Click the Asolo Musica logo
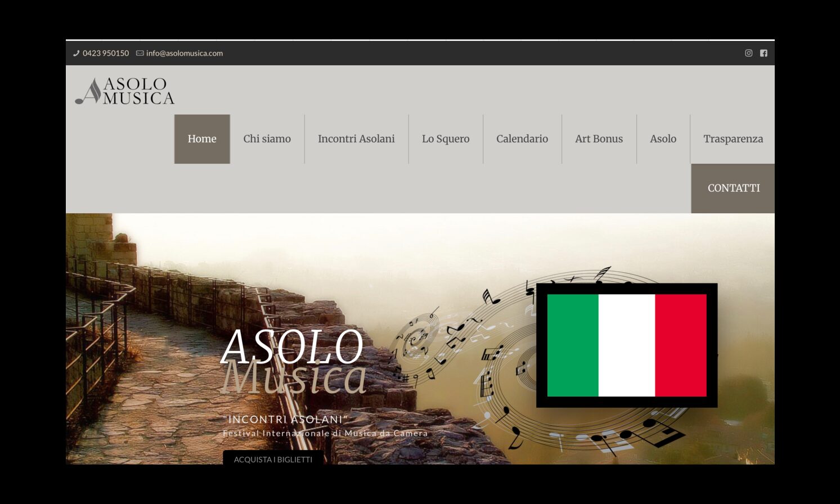This screenshot has height=504, width=840. pyautogui.click(x=125, y=91)
